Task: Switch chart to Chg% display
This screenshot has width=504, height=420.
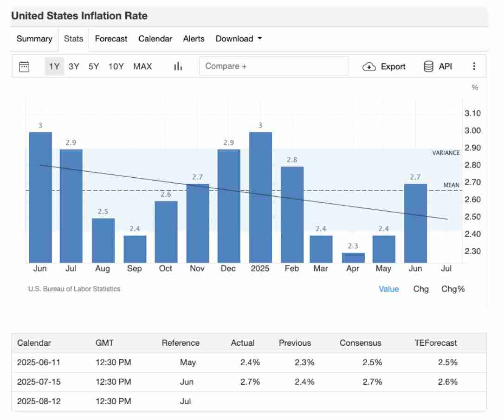Action: [452, 289]
